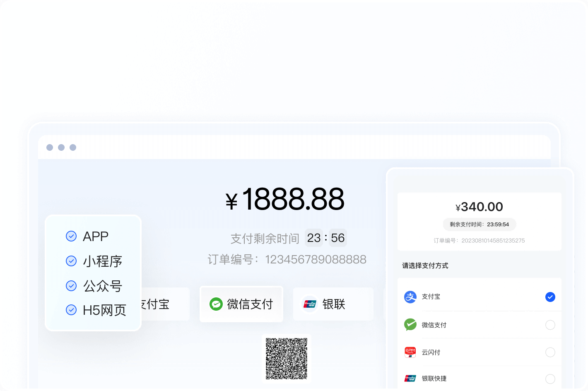Screen dimensions: 588x391
Task: Select the 支付宝 radio button
Action: tap(550, 297)
